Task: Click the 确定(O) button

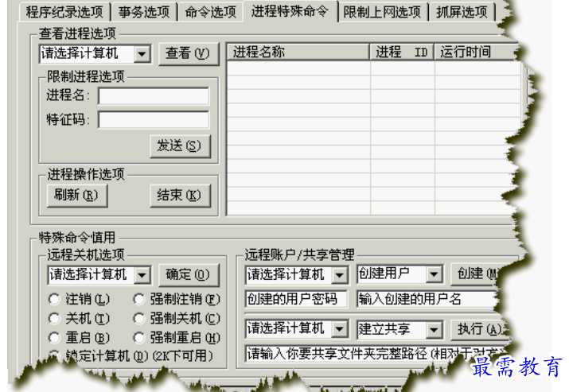Action: (x=189, y=275)
